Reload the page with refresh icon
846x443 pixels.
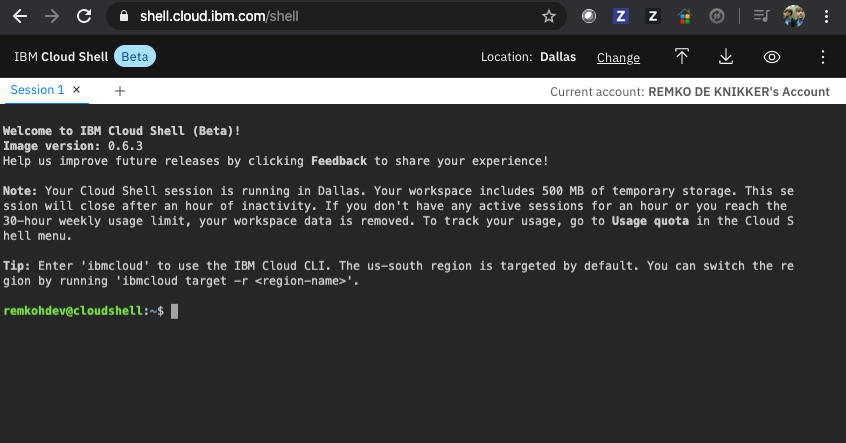coord(84,16)
